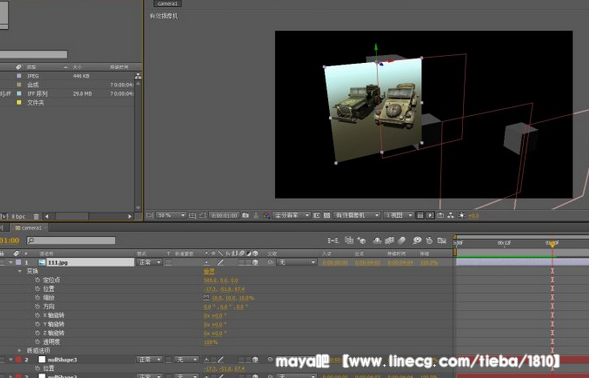Open the RGB channel display icon
The width and height of the screenshot is (589, 378).
[266, 215]
